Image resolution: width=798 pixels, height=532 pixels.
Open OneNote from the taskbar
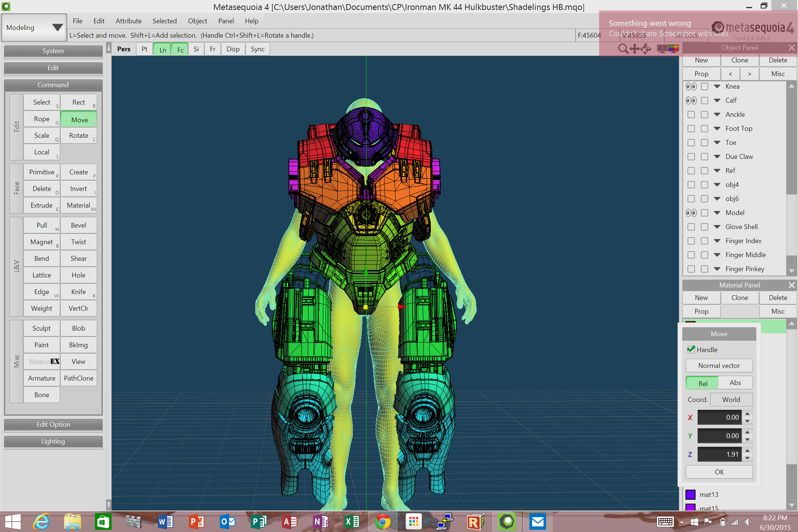click(321, 522)
